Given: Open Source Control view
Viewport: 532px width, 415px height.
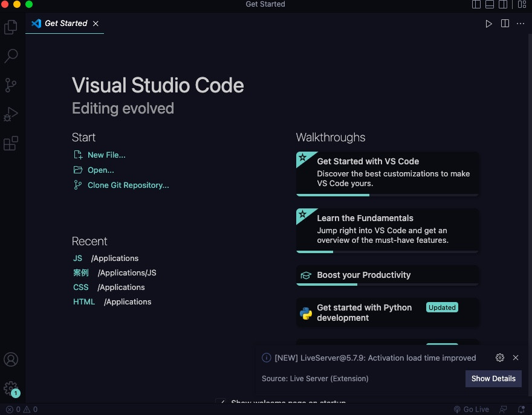Looking at the screenshot, I should (x=11, y=85).
